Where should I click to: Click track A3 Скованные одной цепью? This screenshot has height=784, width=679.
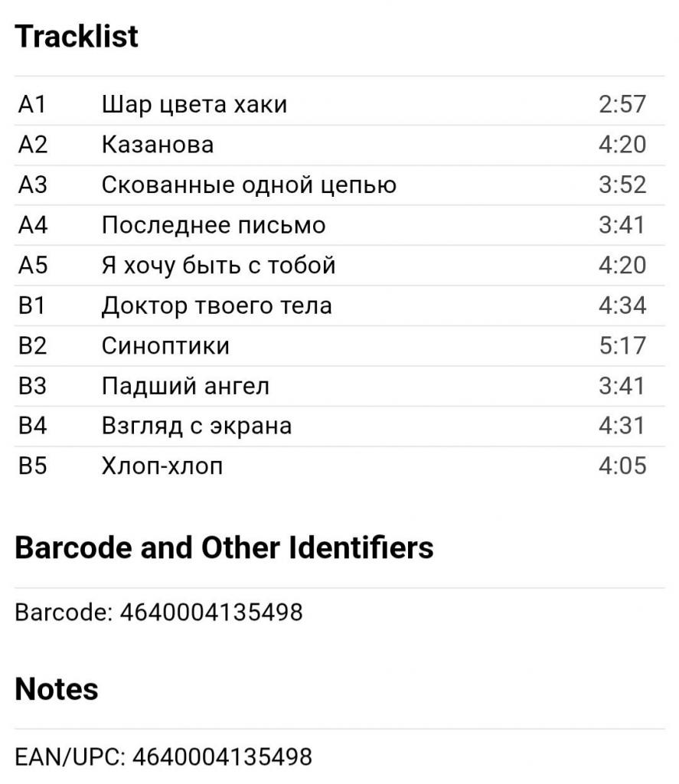[x=340, y=185]
